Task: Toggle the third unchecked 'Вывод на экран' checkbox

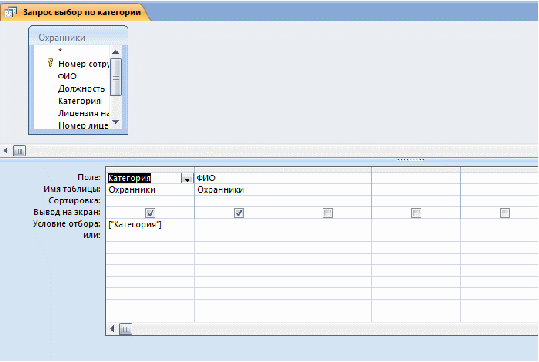Action: pyautogui.click(x=328, y=213)
